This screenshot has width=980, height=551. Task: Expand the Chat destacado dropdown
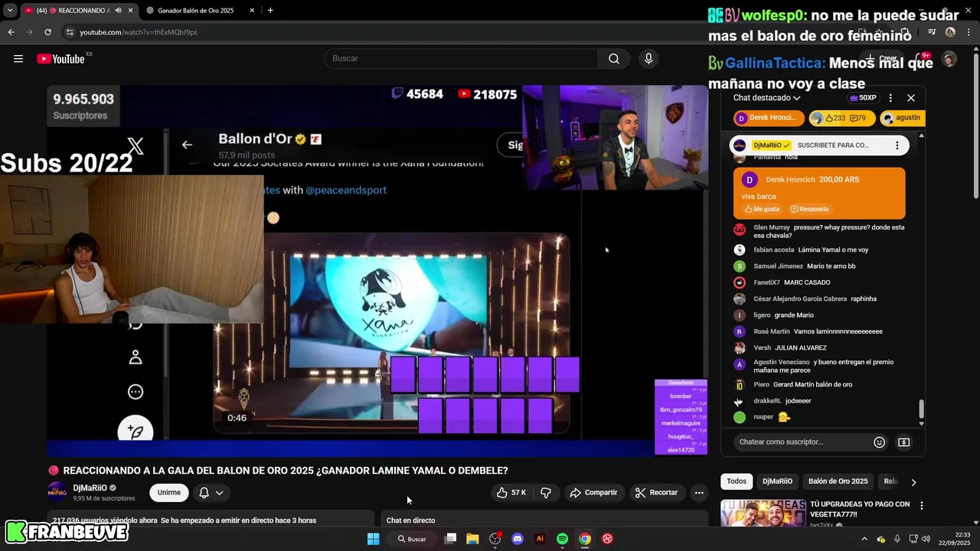pos(766,98)
